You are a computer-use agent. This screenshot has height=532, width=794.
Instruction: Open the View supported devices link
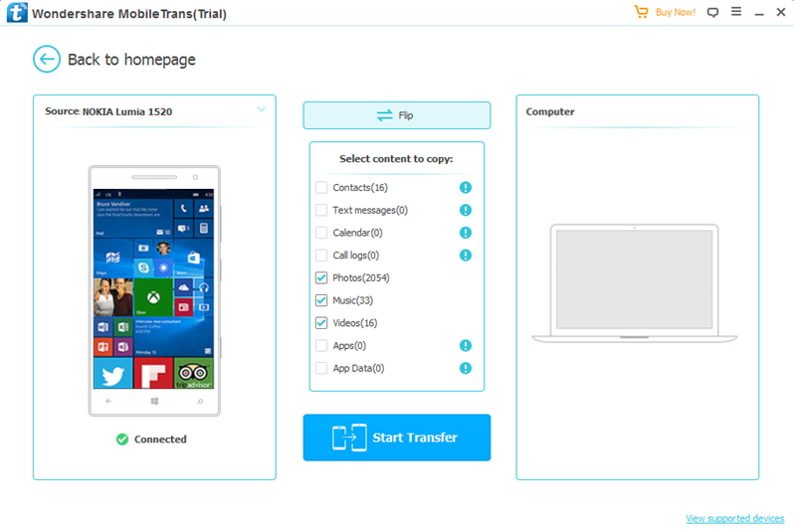[734, 518]
